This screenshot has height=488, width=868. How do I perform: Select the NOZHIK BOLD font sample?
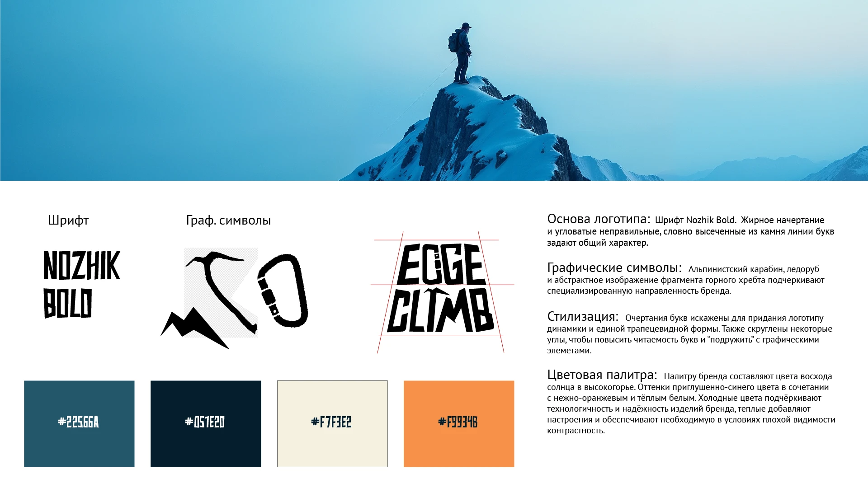pyautogui.click(x=81, y=284)
